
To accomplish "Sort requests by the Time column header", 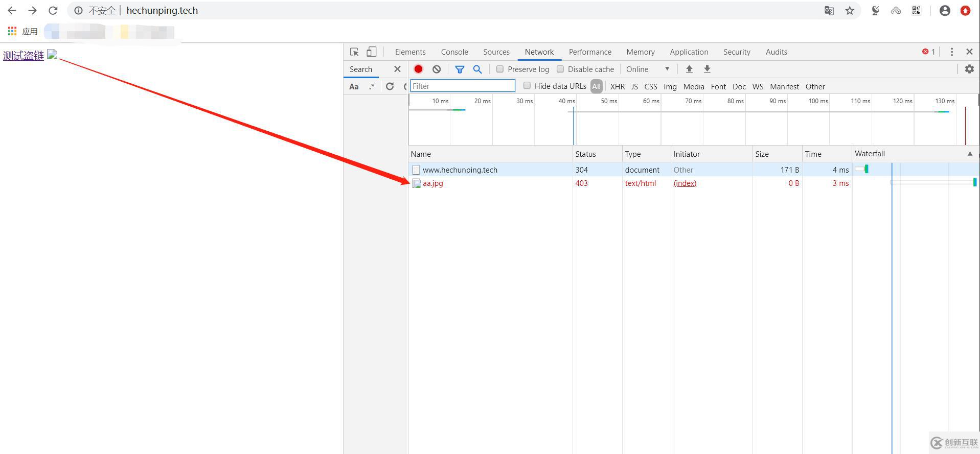I will 827,154.
